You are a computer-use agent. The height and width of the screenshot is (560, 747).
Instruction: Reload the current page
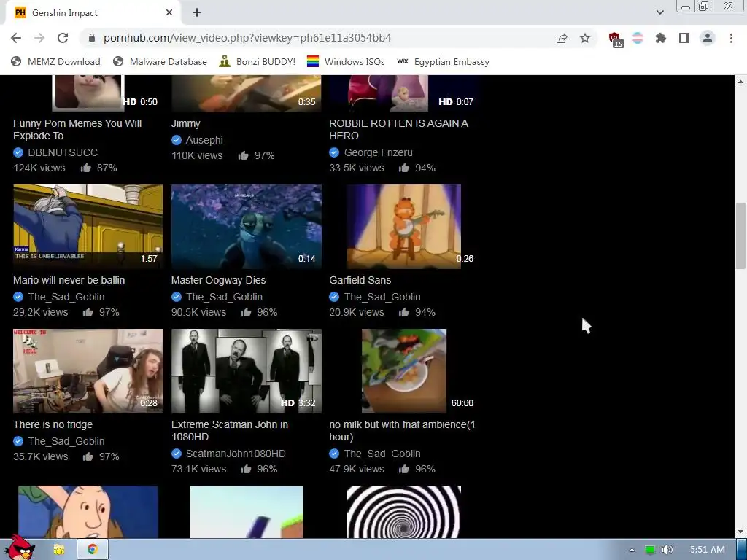tap(63, 38)
